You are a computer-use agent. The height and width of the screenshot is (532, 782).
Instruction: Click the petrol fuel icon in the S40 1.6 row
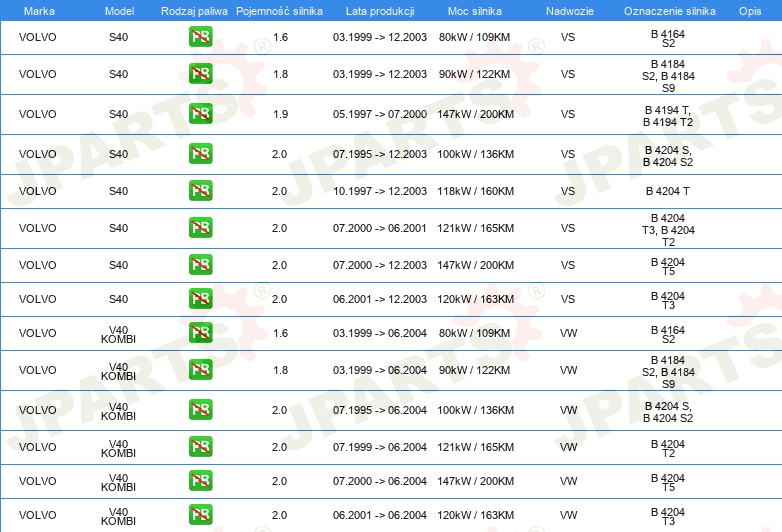pyautogui.click(x=201, y=38)
